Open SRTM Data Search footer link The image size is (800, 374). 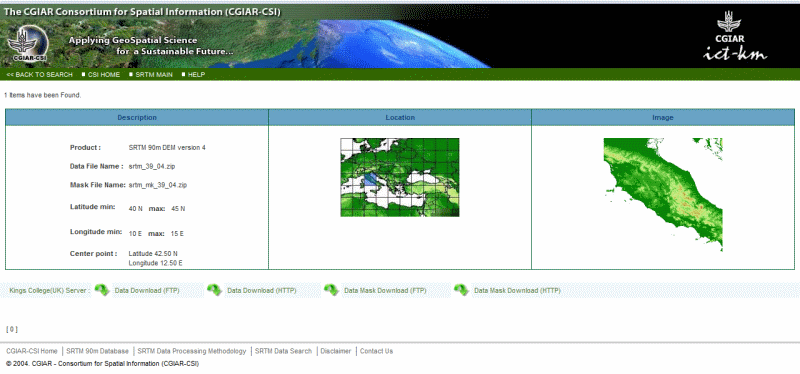pyautogui.click(x=283, y=351)
